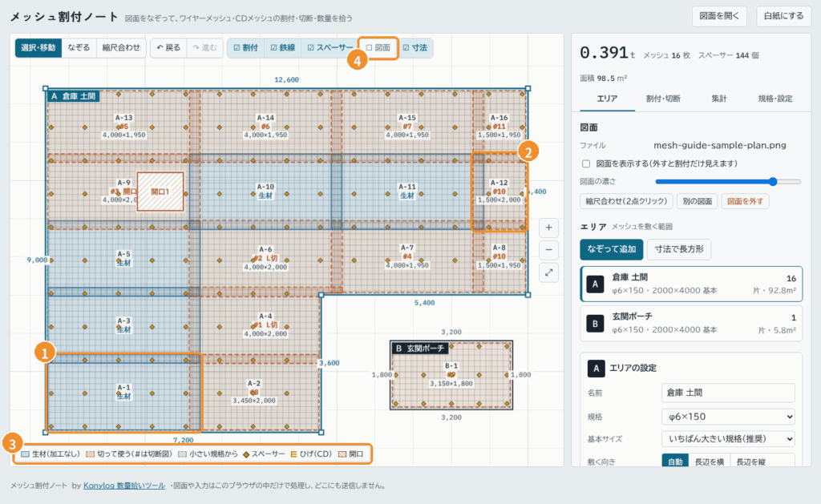This screenshot has height=504, width=821.
Task: Click the 'B 玄関ポーチ' area label on canvas
Action: (420, 348)
